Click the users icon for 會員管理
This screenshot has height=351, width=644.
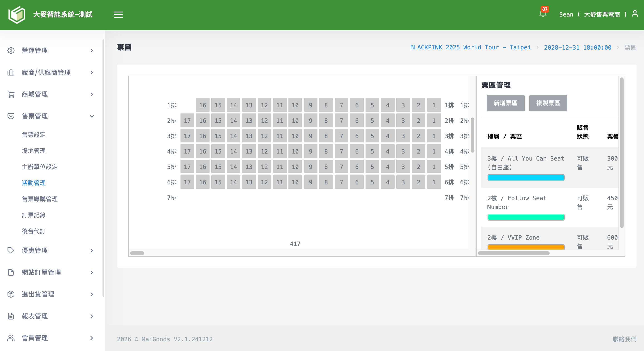tap(11, 338)
